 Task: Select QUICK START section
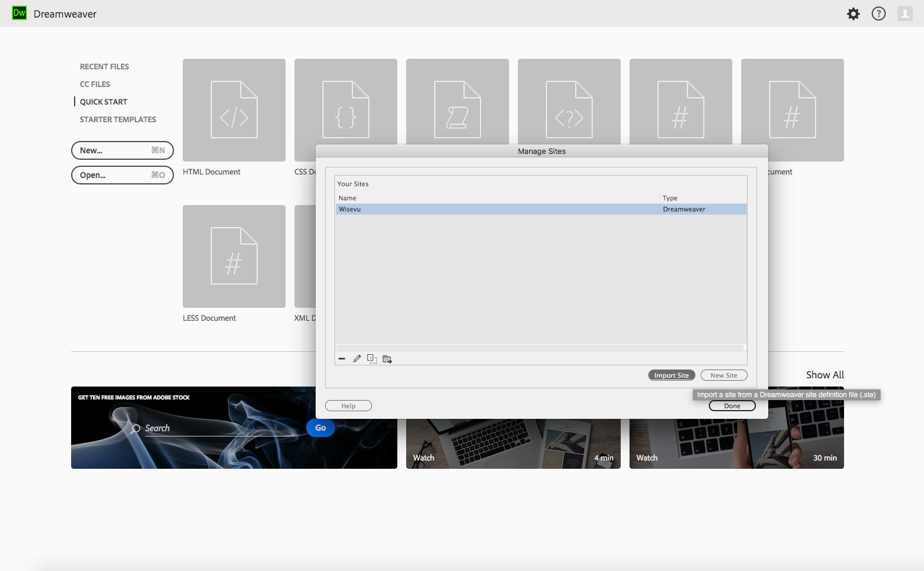tap(103, 102)
